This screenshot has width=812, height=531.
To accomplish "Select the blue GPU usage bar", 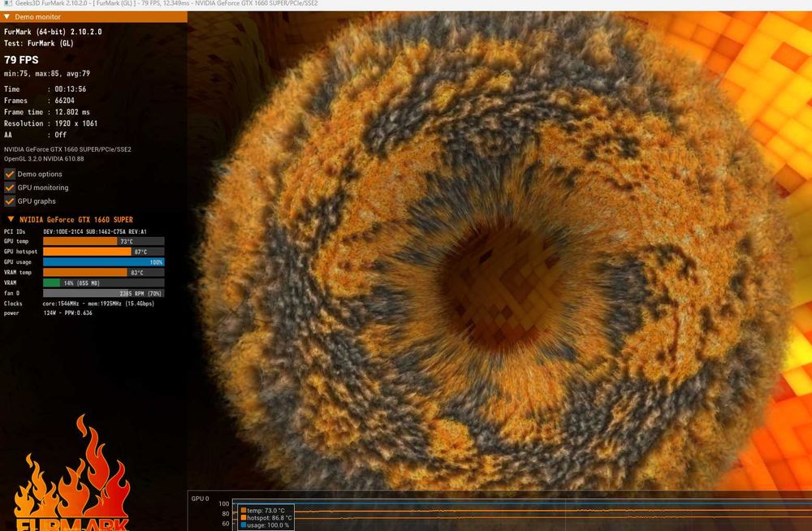I will point(104,262).
